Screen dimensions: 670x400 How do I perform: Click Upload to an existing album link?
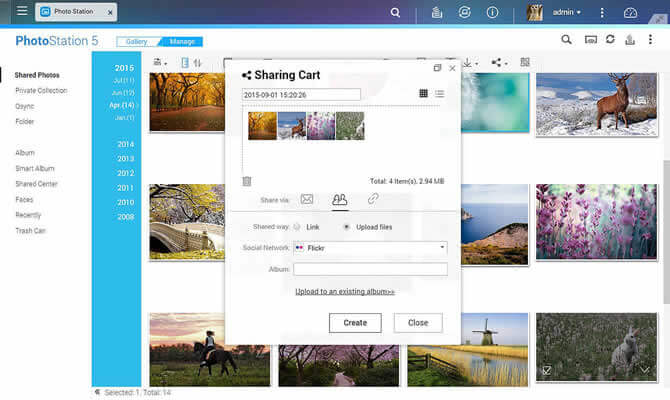point(345,292)
